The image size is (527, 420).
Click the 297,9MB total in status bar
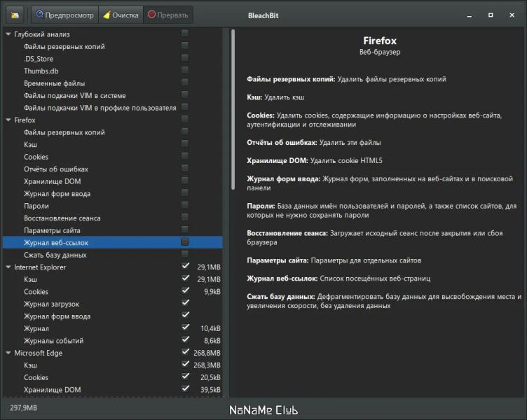tap(24, 408)
